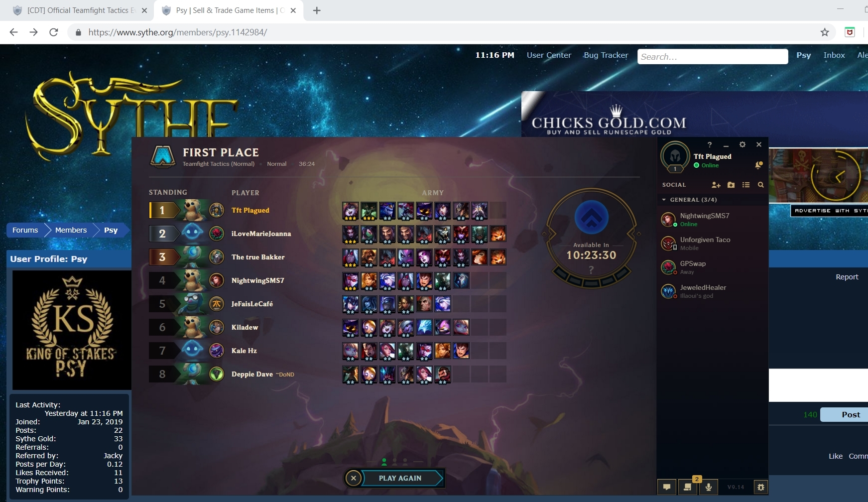This screenshot has height=502, width=868.
Task: Click the Post button on Sythe profile
Action: pos(845,414)
